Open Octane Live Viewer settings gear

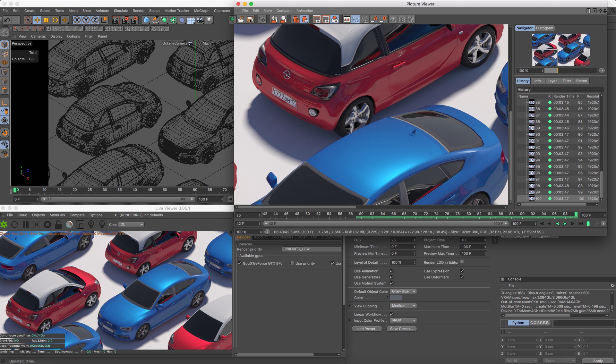47,224
